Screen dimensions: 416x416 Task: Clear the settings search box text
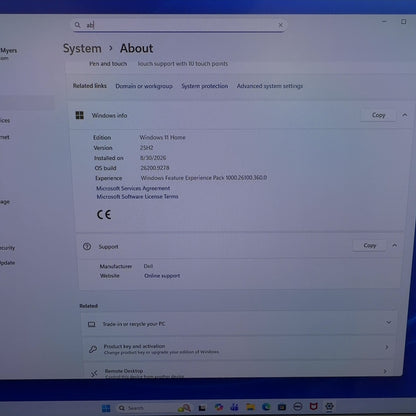click(x=281, y=25)
